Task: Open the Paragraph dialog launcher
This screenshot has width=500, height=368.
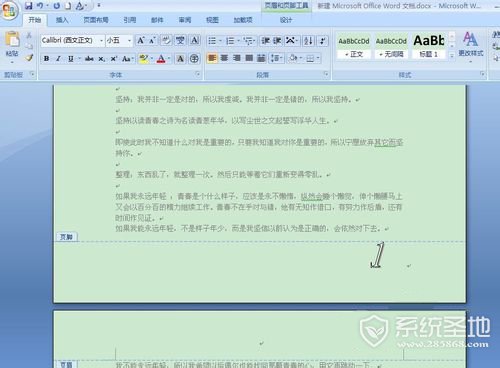Action: coord(326,74)
